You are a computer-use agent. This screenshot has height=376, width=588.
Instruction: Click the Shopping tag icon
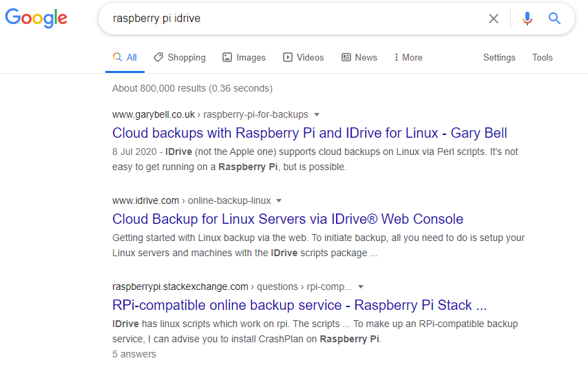[158, 57]
